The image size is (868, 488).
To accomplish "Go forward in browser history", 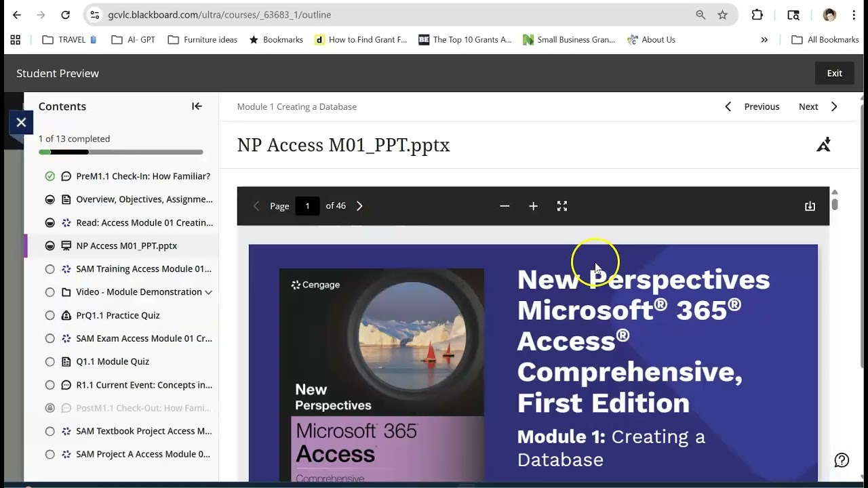I will click(41, 15).
